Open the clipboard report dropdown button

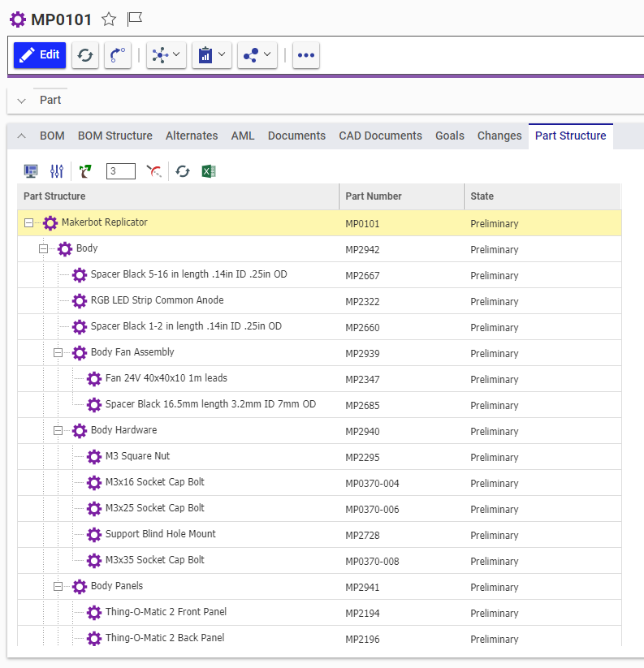pos(212,55)
